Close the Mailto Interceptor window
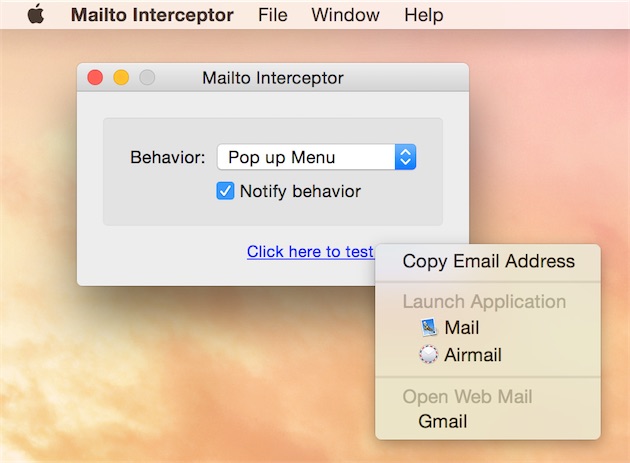The height and width of the screenshot is (463, 630). click(x=95, y=77)
